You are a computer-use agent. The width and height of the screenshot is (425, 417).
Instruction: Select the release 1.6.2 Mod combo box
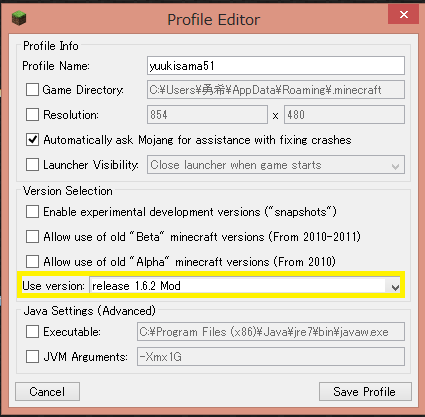[x=245, y=286]
